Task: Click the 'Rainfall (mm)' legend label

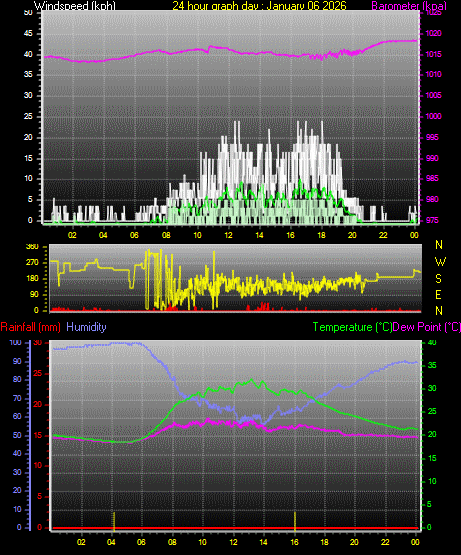Action: (x=30, y=327)
